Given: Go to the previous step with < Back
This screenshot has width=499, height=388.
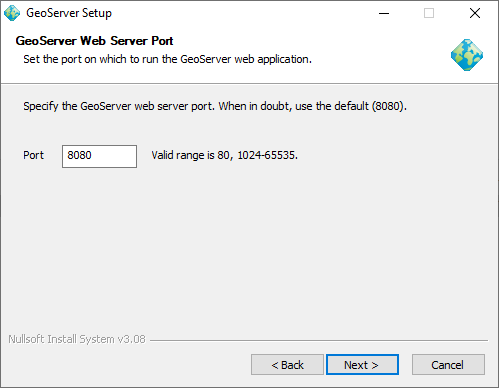Looking at the screenshot, I should click(x=287, y=365).
